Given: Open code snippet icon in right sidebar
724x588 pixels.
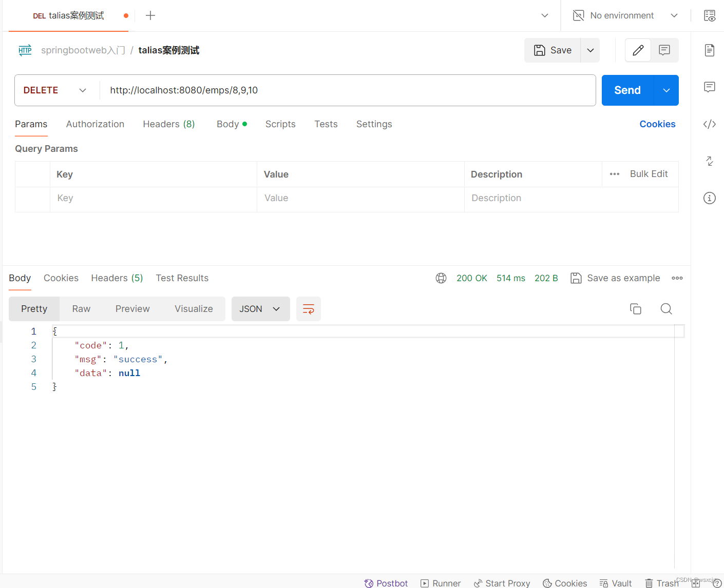Looking at the screenshot, I should tap(710, 124).
